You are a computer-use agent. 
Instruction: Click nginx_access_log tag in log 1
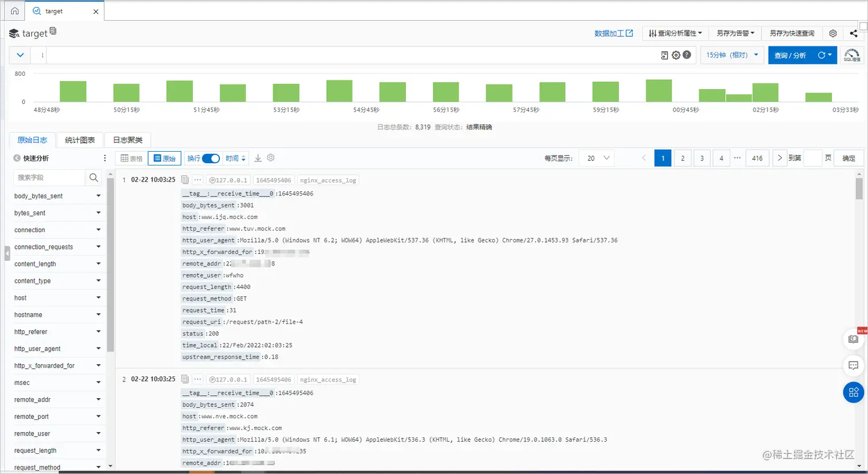(328, 180)
